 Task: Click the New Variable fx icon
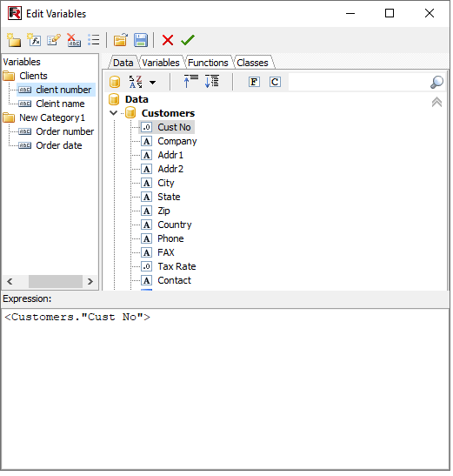(x=34, y=40)
